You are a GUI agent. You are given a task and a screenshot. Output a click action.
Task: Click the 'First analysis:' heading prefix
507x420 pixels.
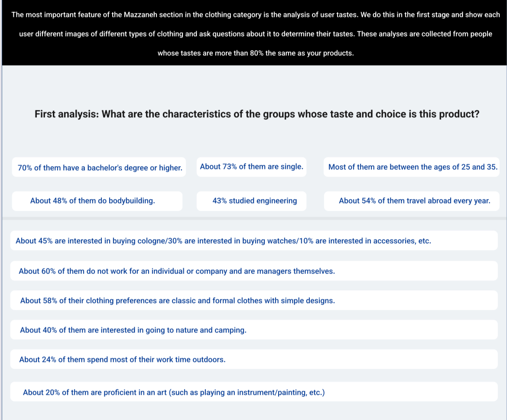pyautogui.click(x=66, y=115)
